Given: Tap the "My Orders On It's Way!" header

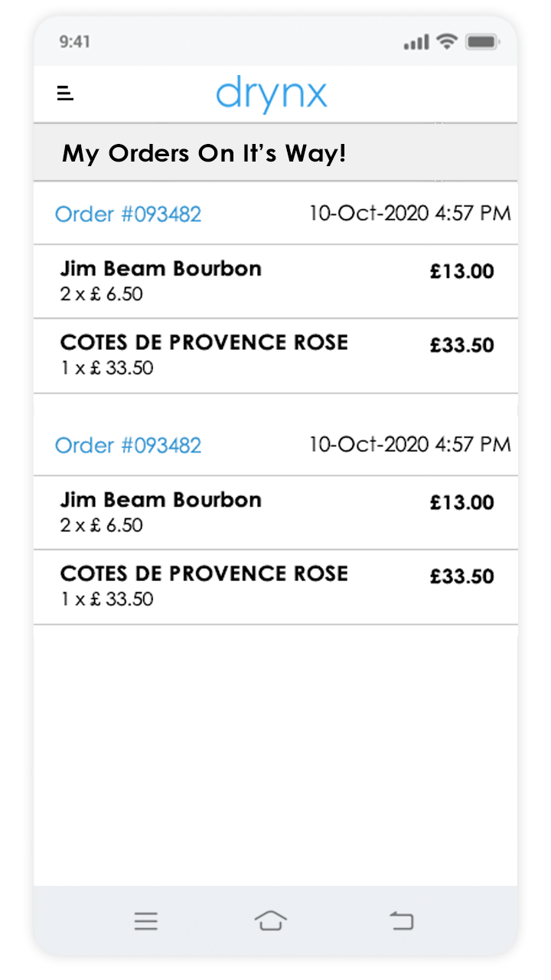Looking at the screenshot, I should (x=204, y=153).
